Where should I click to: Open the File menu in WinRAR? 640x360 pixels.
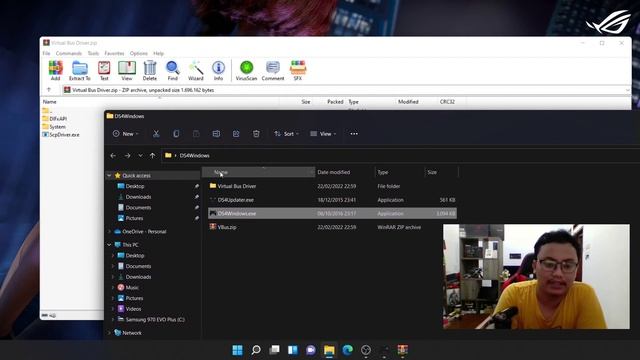[46, 53]
